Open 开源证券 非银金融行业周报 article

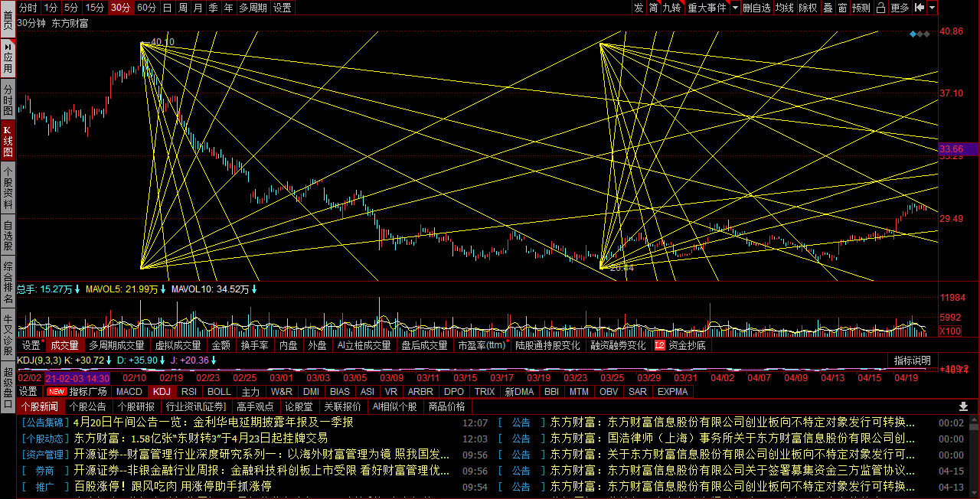263,470
